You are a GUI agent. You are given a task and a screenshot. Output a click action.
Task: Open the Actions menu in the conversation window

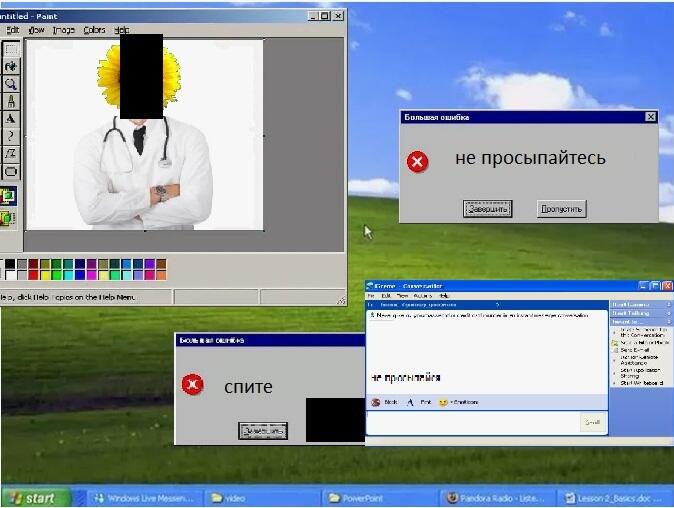click(x=423, y=296)
